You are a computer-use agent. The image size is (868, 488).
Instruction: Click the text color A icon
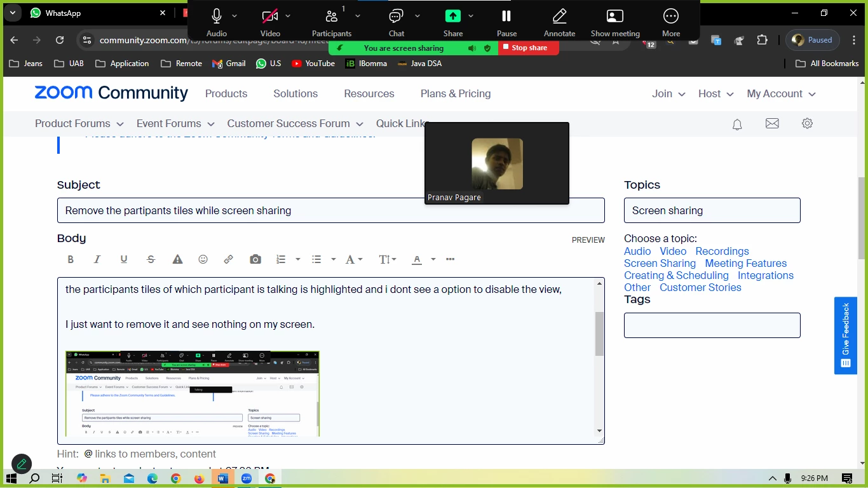point(417,259)
